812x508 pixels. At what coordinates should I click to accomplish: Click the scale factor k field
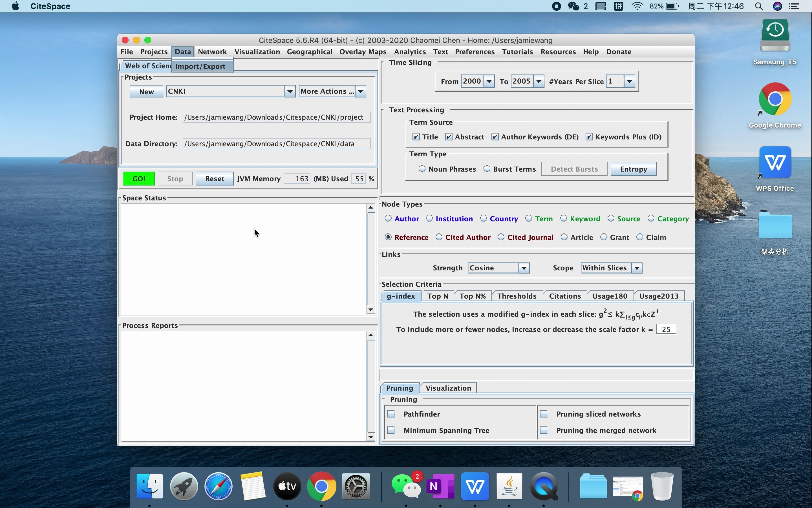click(x=666, y=329)
